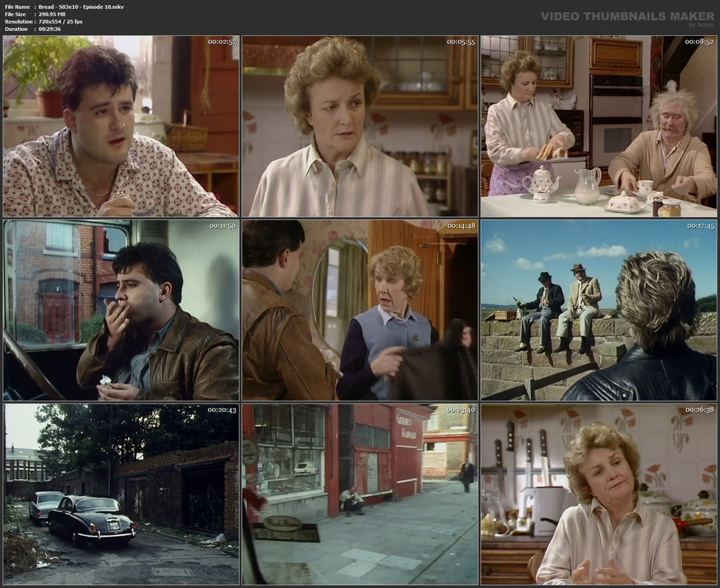This screenshot has width=720, height=588.
Task: Click the 00:05:55 timestamp label
Action: coord(461,42)
